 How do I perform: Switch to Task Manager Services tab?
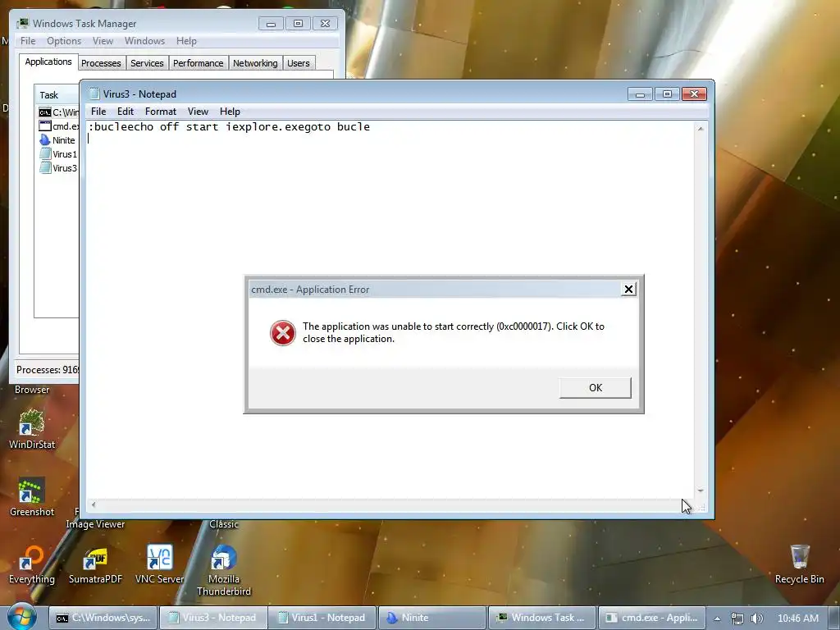[x=148, y=63]
